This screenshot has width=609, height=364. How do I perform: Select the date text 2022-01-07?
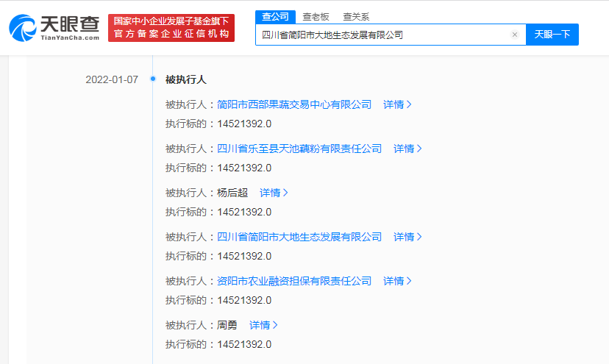112,79
